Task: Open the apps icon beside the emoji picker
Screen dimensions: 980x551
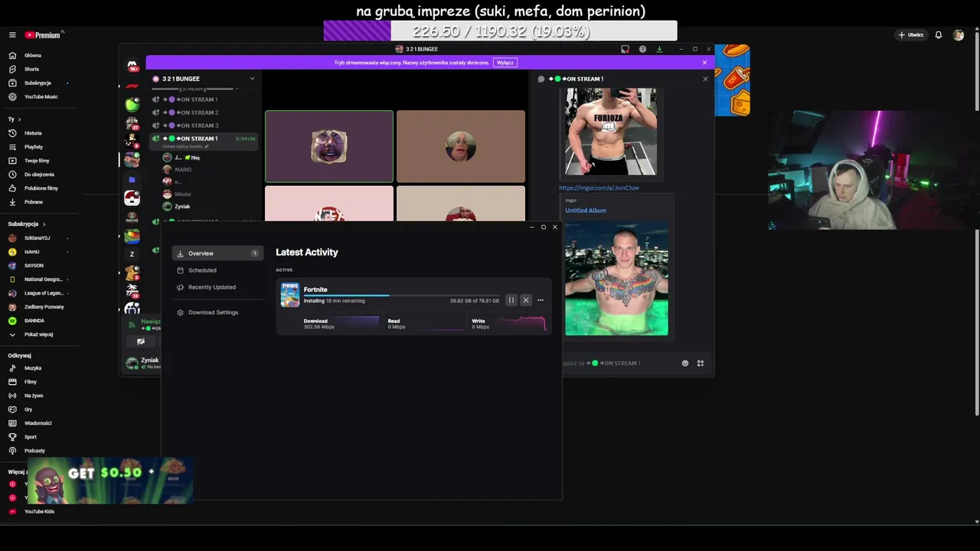Action: click(701, 364)
